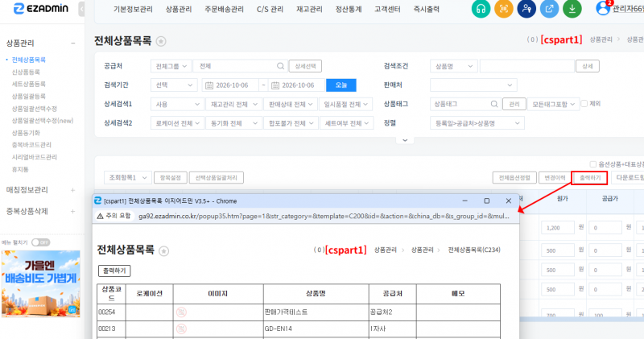Open 주문배송관리 menu
The width and height of the screenshot is (644, 339).
pyautogui.click(x=225, y=9)
